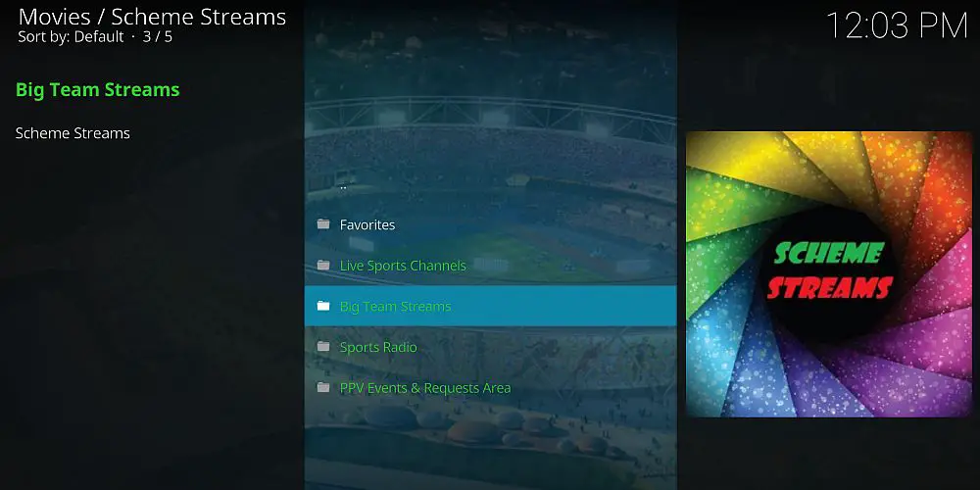Image resolution: width=980 pixels, height=490 pixels.
Task: Open Live Sports Channels entry
Action: tap(491, 266)
